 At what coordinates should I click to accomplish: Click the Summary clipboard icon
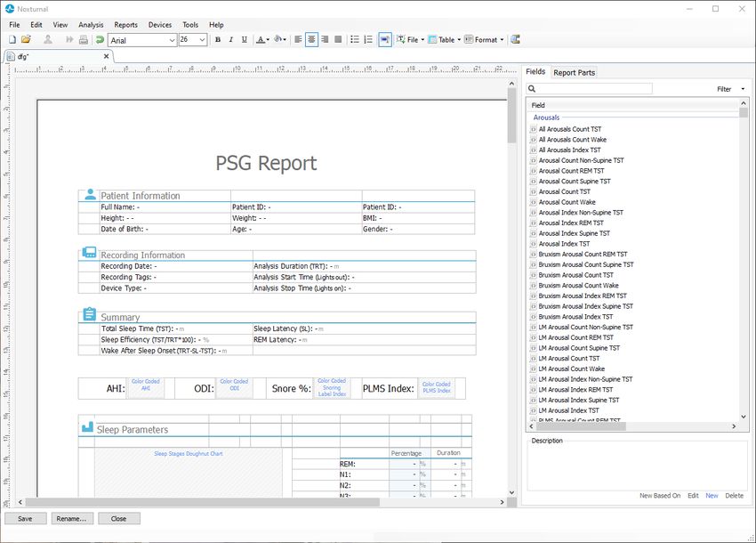coord(90,313)
